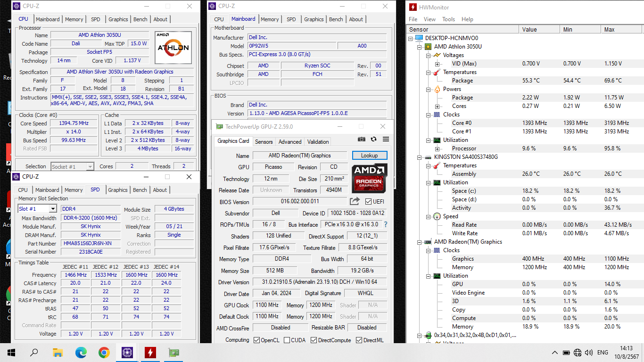The width and height of the screenshot is (644, 362).
Task: Open the Tools menu in HWMonitor
Action: click(x=448, y=19)
